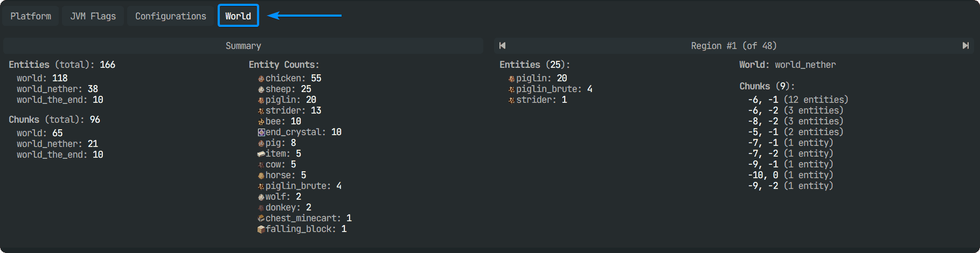The image size is (980, 253).
Task: Click the piglin_brute icon in the region panel
Action: 512,89
